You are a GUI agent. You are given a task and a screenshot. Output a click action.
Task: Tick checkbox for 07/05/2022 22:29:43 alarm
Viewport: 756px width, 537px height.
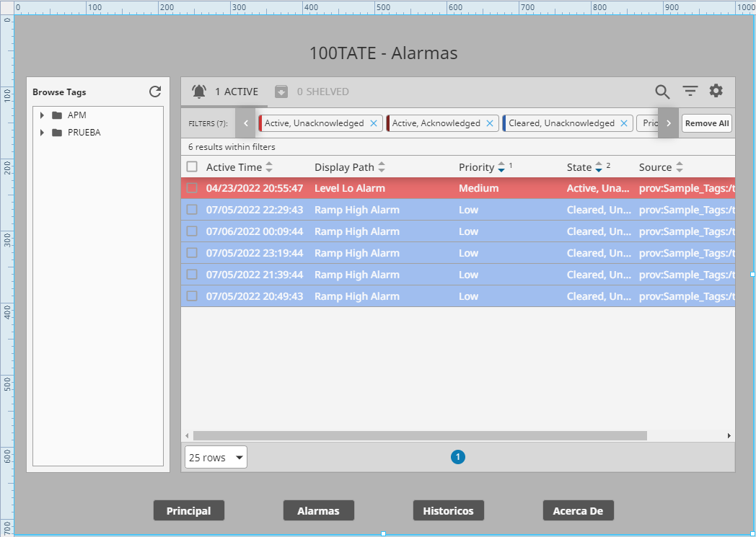[192, 210]
